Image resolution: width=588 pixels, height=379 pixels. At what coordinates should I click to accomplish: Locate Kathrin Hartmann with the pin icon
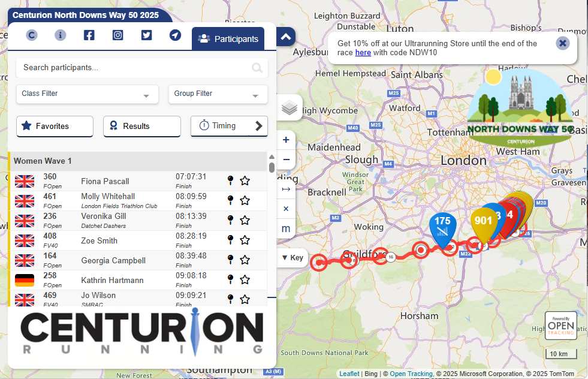tap(231, 279)
